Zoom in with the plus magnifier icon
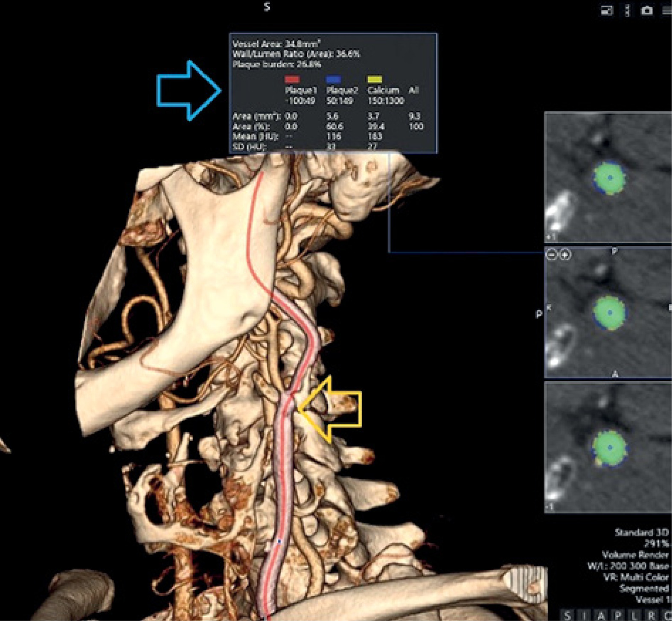The image size is (672, 621). click(x=565, y=255)
